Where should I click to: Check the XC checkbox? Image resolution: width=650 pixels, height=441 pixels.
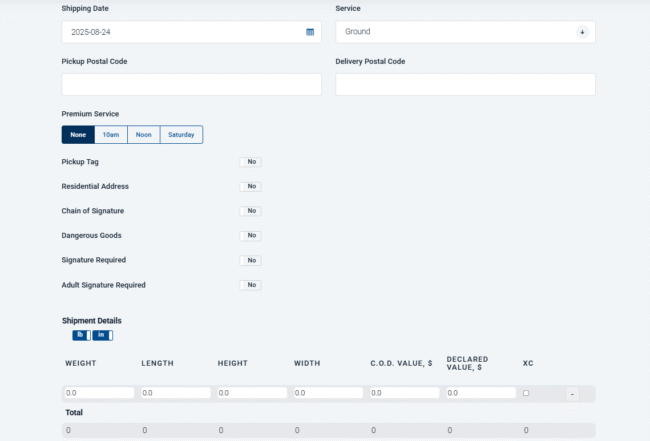coord(526,393)
